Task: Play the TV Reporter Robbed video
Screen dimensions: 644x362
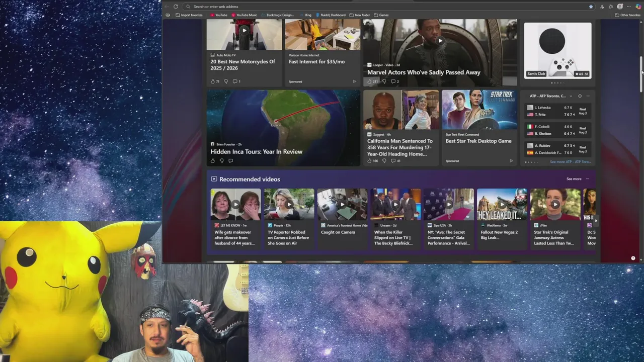Action: click(289, 205)
